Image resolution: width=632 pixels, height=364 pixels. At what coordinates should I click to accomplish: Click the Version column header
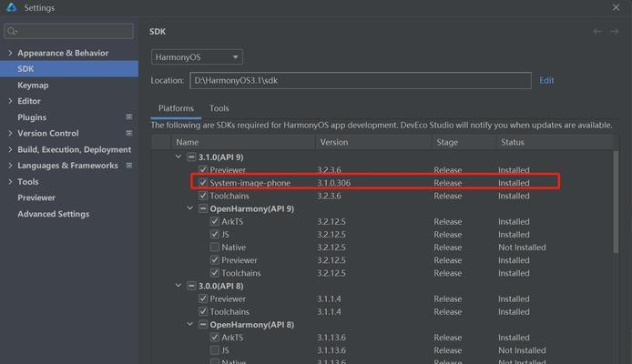tap(373, 142)
